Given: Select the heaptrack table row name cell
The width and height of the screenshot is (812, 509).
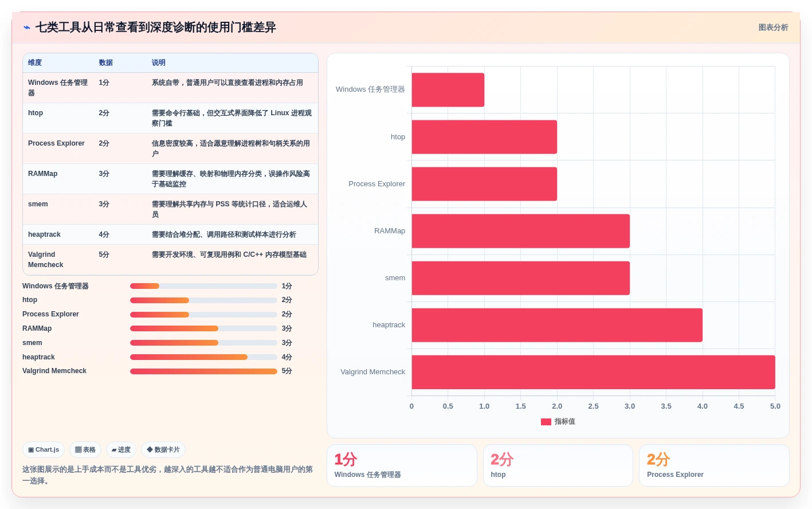Looking at the screenshot, I should tap(58, 234).
